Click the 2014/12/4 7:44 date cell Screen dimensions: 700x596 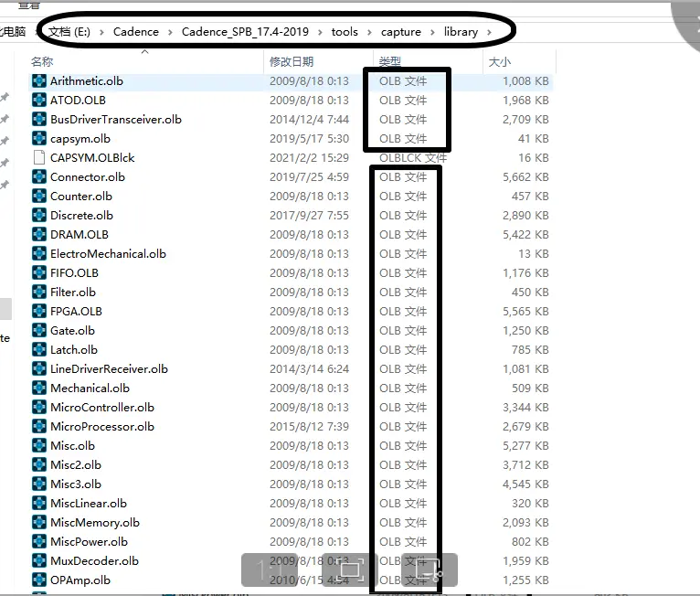click(309, 120)
